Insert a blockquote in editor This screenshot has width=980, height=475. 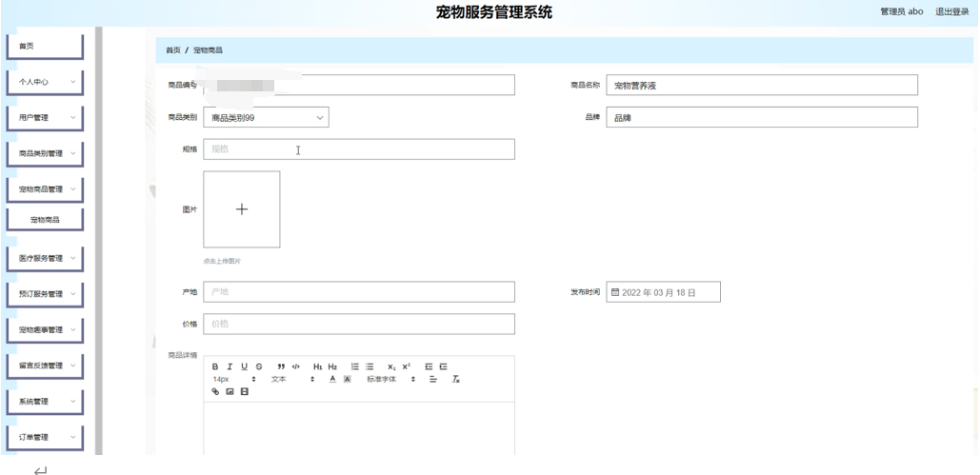coord(281,366)
